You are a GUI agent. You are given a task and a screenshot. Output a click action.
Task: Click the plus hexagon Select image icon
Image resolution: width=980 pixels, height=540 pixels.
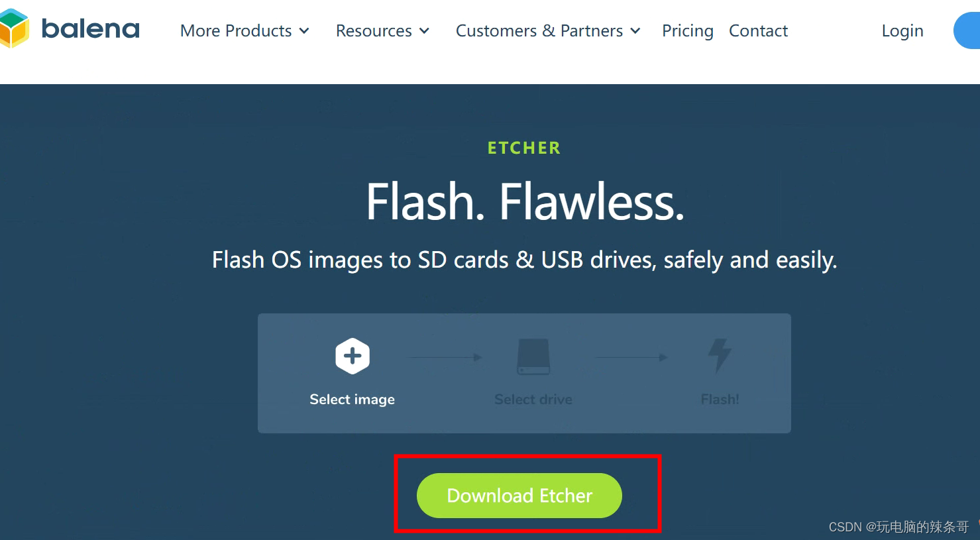coord(353,356)
